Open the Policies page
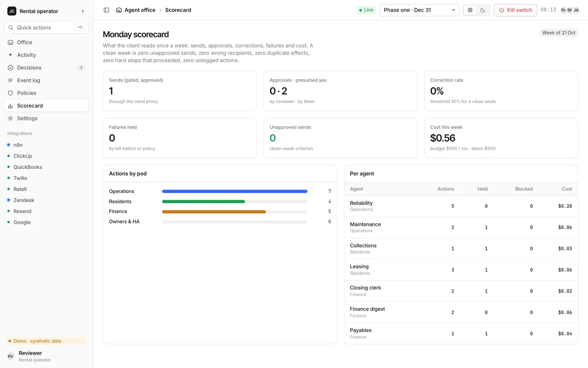The height and width of the screenshot is (368, 588). click(x=46, y=93)
